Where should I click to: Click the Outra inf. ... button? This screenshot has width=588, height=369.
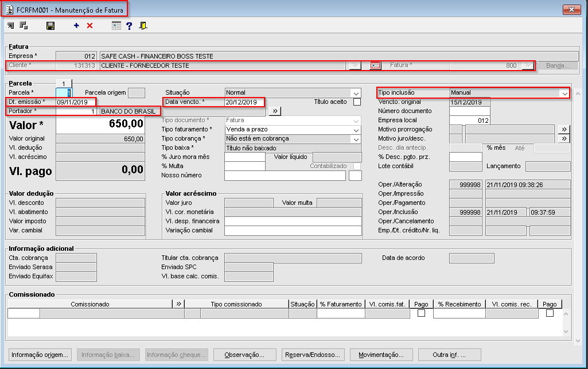pos(449,355)
